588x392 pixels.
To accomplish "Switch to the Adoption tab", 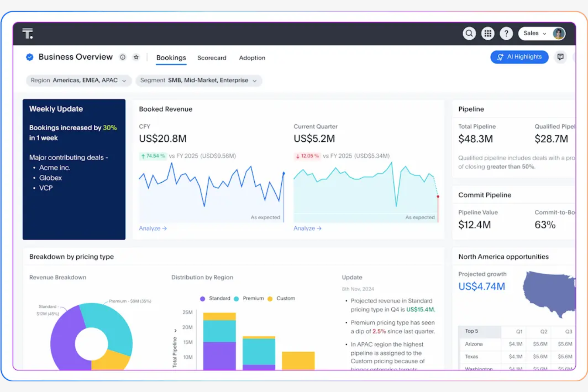I will (x=252, y=58).
